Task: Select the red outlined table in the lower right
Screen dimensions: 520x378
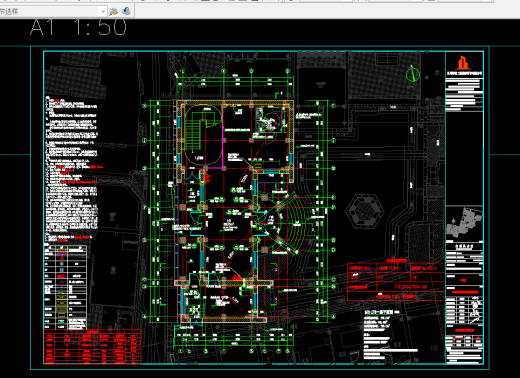Action: [396, 282]
